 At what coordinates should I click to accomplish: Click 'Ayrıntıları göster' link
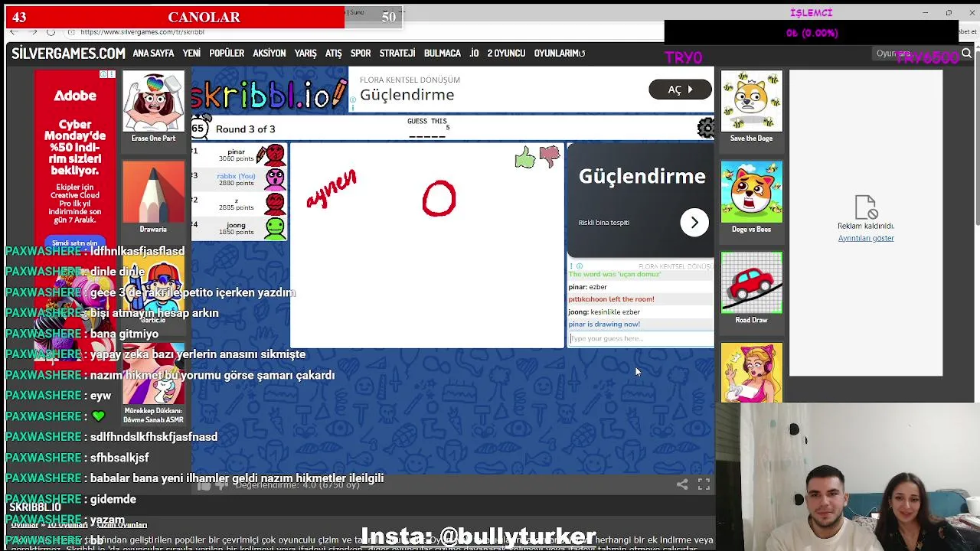point(866,238)
